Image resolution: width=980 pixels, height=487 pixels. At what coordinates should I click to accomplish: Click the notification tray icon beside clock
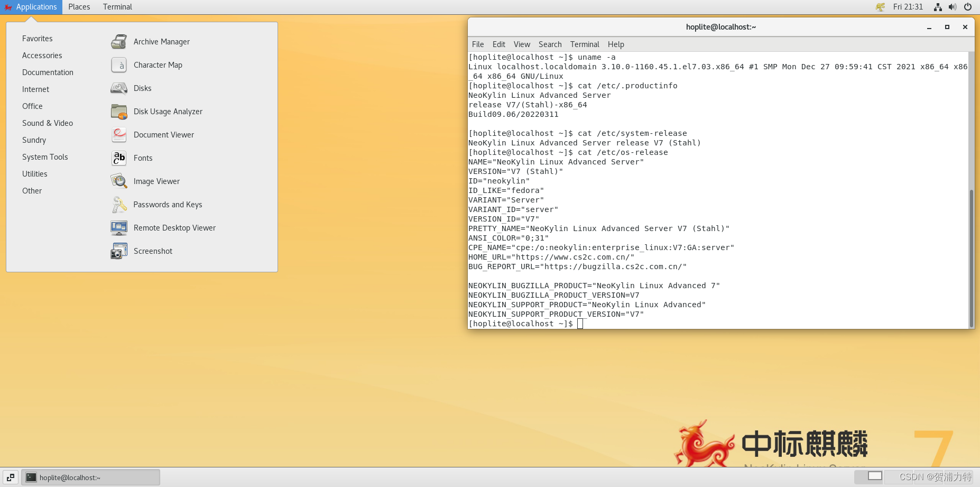tap(880, 7)
